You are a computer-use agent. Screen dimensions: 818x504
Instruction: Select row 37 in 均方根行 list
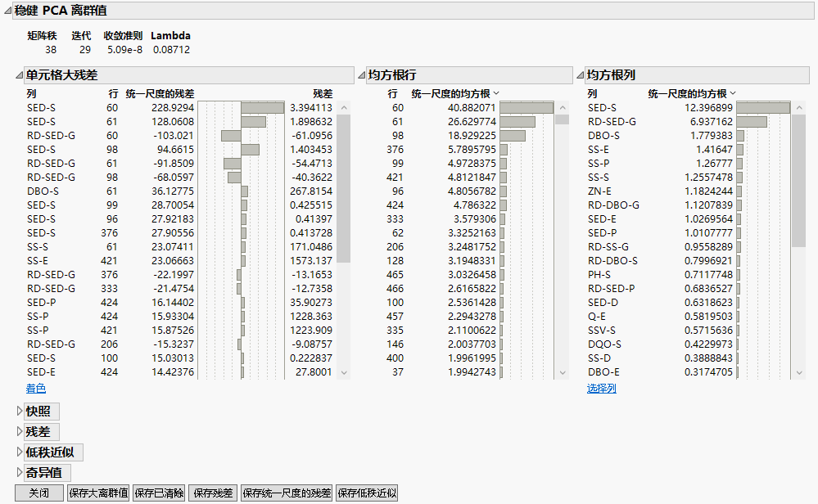coord(397,372)
